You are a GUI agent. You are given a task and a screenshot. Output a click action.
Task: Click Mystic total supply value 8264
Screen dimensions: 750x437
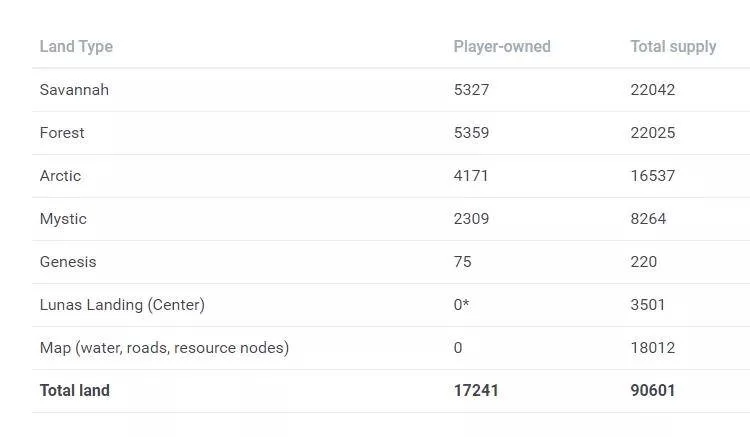coord(648,219)
